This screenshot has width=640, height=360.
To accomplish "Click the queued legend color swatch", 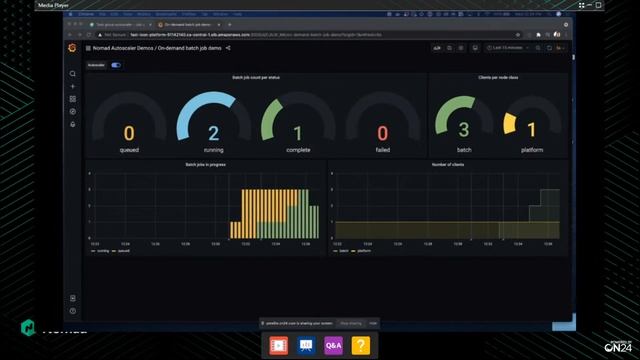I will 114,251.
